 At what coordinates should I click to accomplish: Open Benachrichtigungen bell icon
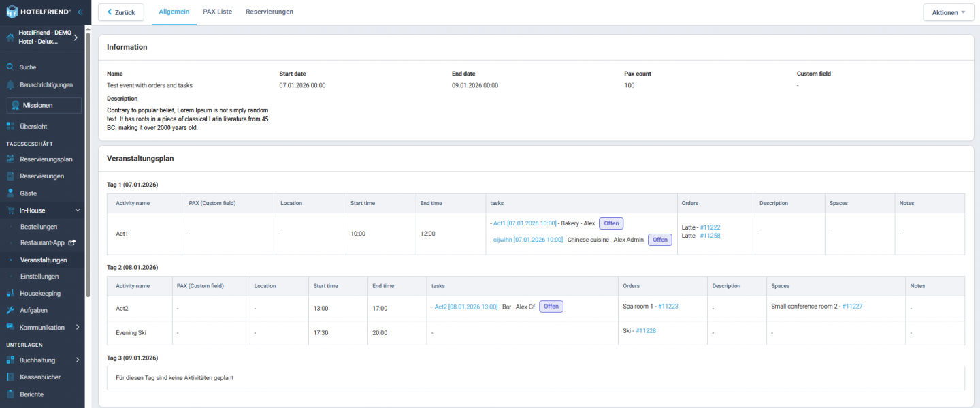[10, 85]
